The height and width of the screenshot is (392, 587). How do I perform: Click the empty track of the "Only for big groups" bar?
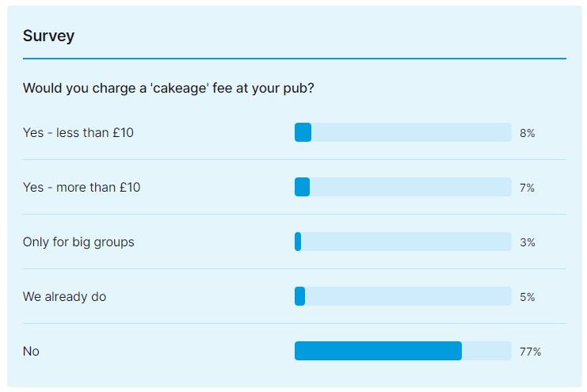[x=406, y=242]
